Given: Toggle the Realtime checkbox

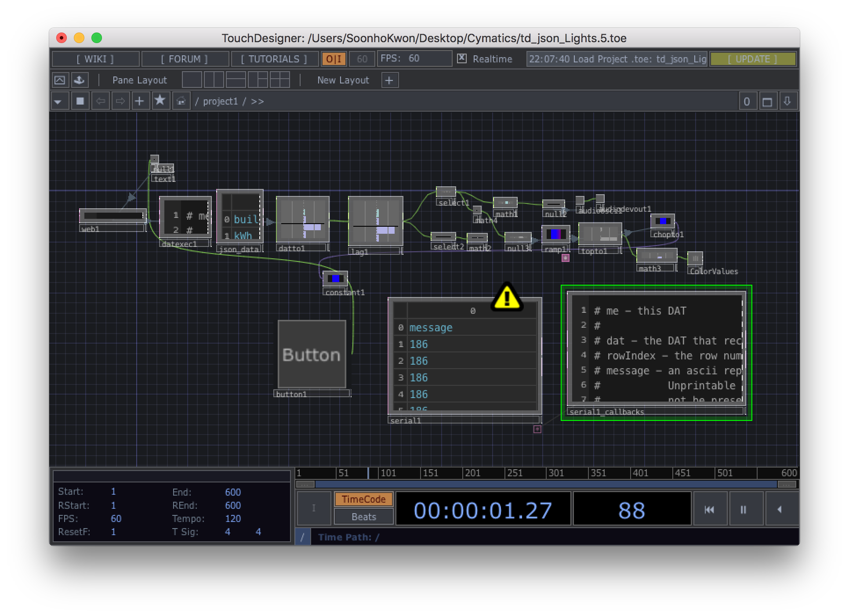Looking at the screenshot, I should [461, 58].
